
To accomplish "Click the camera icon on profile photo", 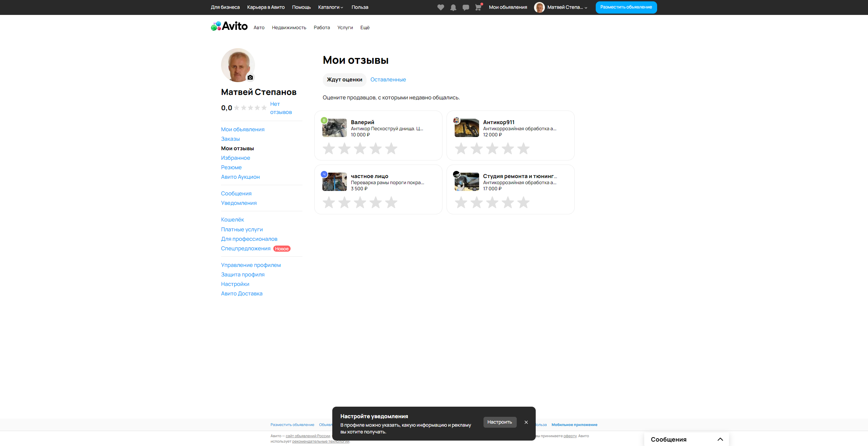I will [250, 77].
